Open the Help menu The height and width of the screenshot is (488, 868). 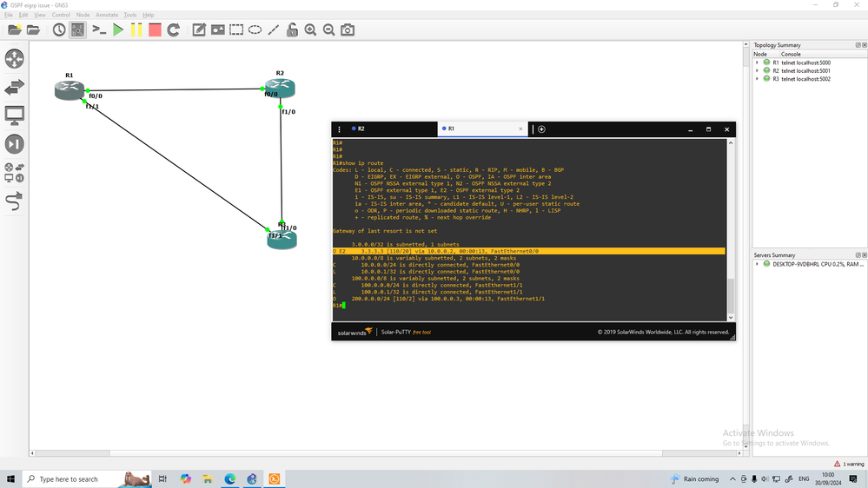tap(149, 15)
